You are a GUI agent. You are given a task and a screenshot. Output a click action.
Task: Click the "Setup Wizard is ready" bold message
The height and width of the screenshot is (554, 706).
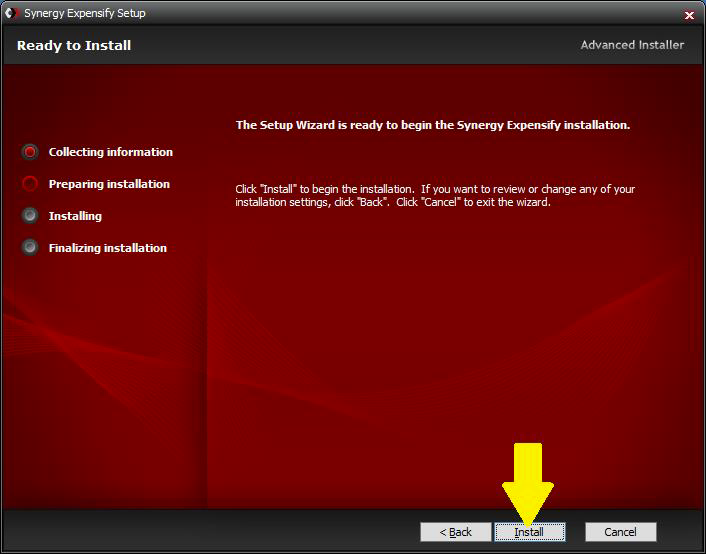433,125
